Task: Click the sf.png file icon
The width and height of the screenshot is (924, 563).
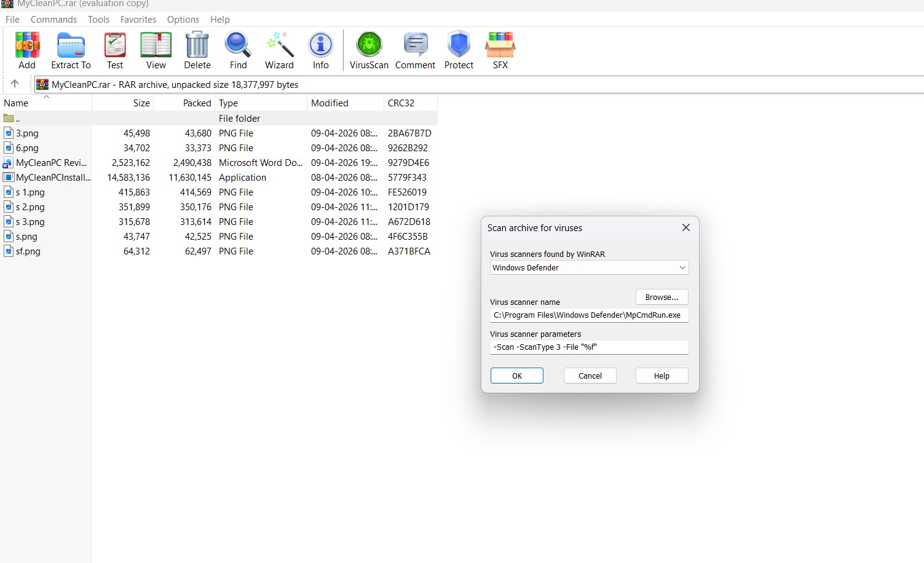Action: [x=9, y=251]
